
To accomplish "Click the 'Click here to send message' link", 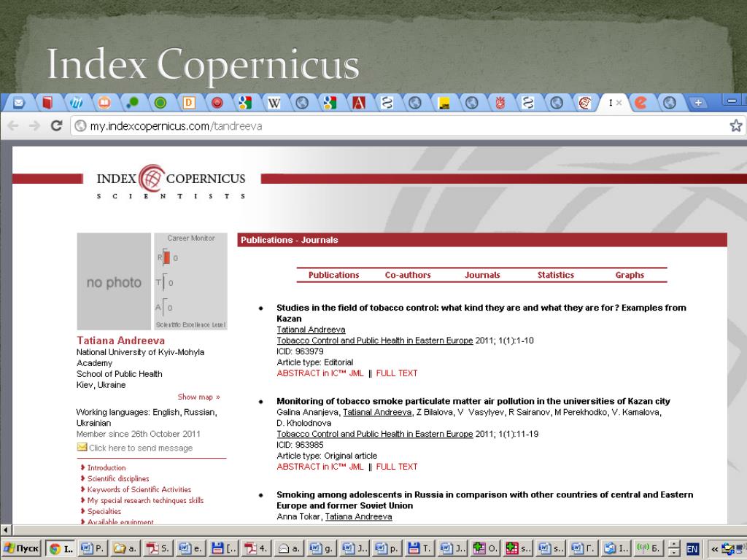I will point(141,448).
